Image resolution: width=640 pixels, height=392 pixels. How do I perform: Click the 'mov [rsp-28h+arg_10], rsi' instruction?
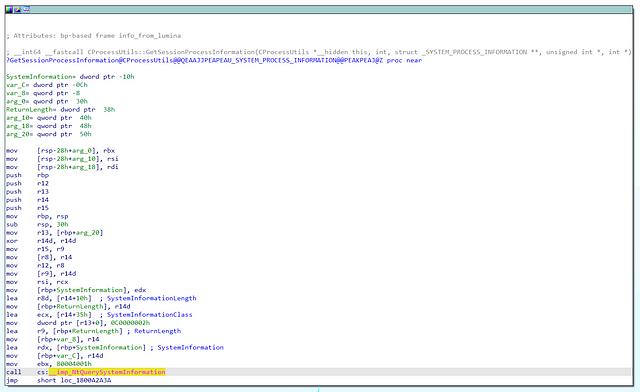pyautogui.click(x=62, y=159)
